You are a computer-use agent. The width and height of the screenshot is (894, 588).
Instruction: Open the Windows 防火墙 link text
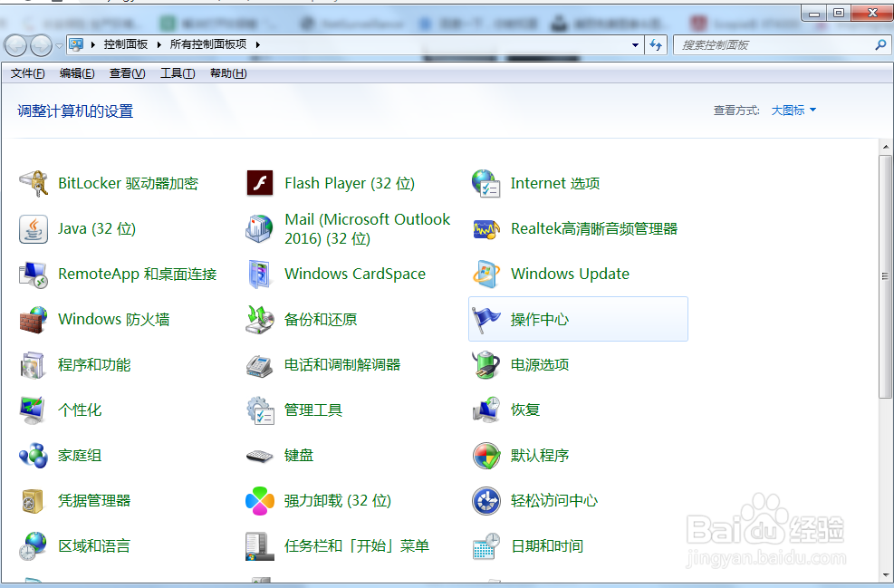114,320
